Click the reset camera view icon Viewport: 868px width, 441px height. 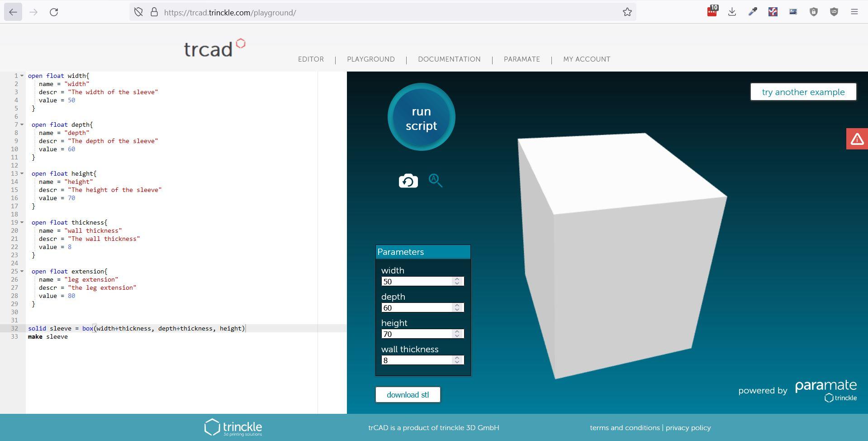[408, 180]
